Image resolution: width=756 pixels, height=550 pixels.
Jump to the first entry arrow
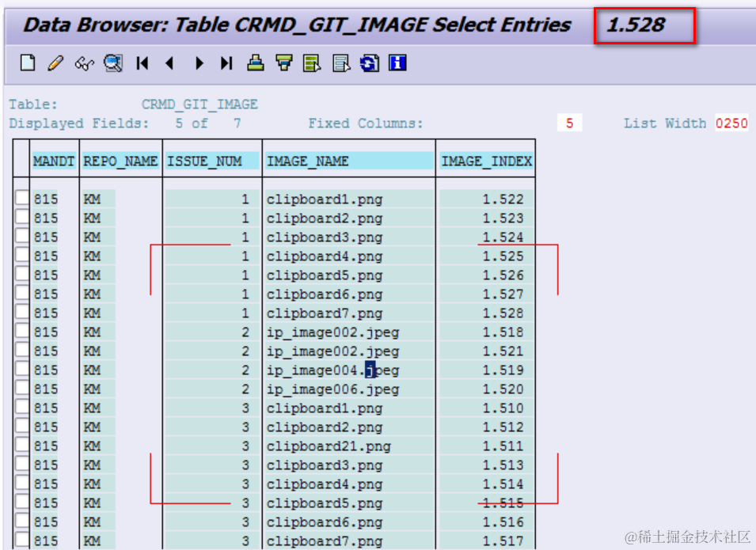tap(142, 63)
